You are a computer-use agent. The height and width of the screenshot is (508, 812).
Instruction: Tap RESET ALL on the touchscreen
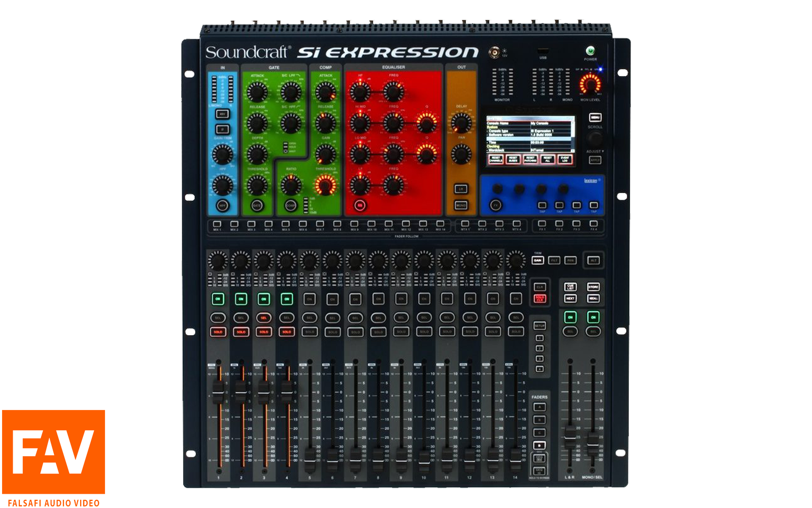(x=548, y=159)
